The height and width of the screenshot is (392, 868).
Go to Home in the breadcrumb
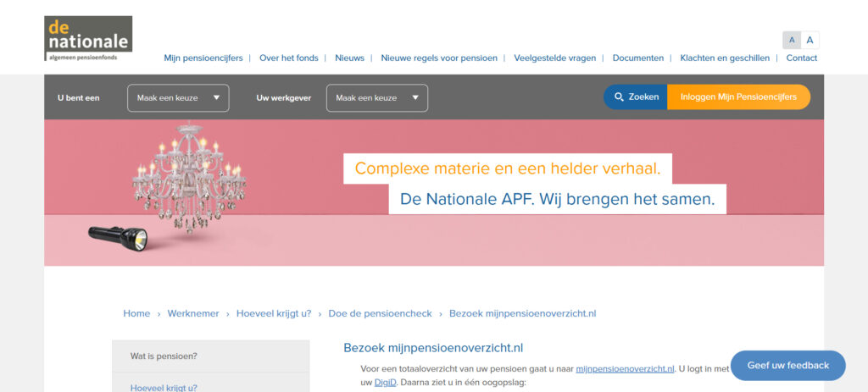pos(136,313)
